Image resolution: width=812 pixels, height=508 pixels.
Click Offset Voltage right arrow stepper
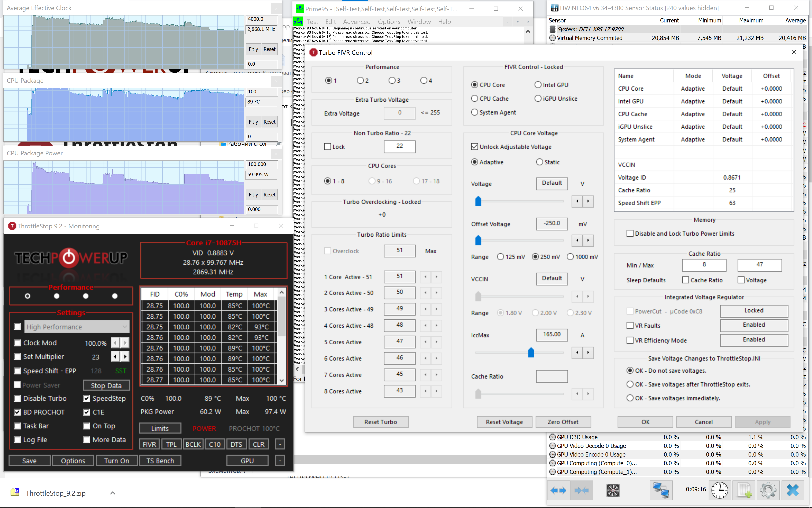(588, 240)
